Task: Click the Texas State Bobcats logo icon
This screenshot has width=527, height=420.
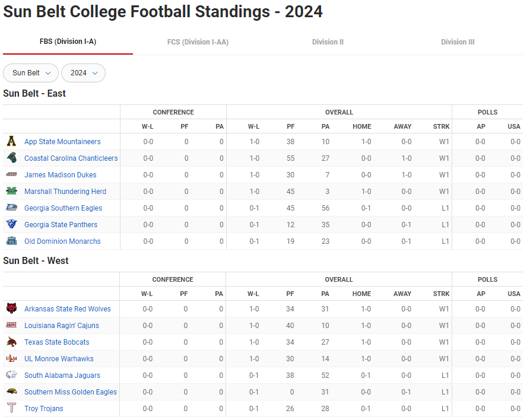Action: [11, 342]
